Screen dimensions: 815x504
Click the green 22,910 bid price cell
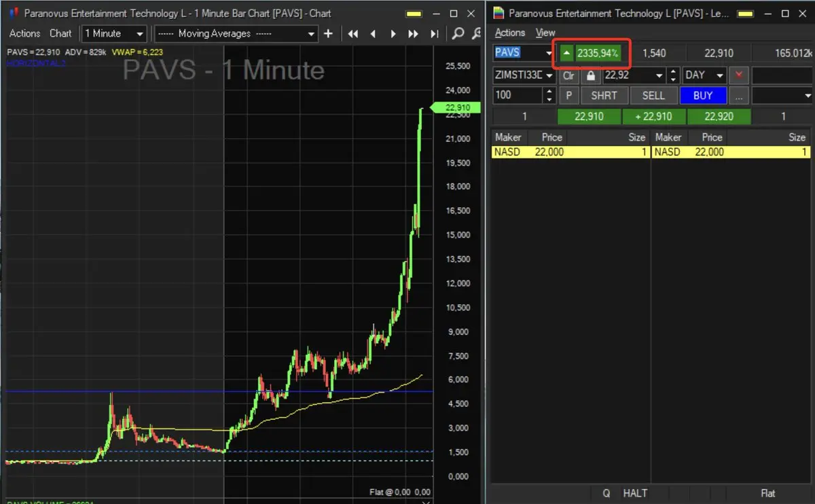tap(589, 117)
